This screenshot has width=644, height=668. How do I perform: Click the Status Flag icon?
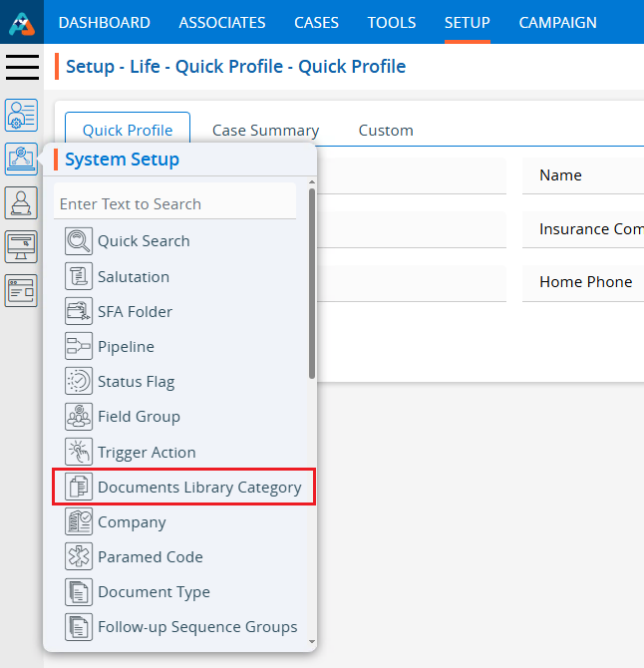(x=79, y=381)
